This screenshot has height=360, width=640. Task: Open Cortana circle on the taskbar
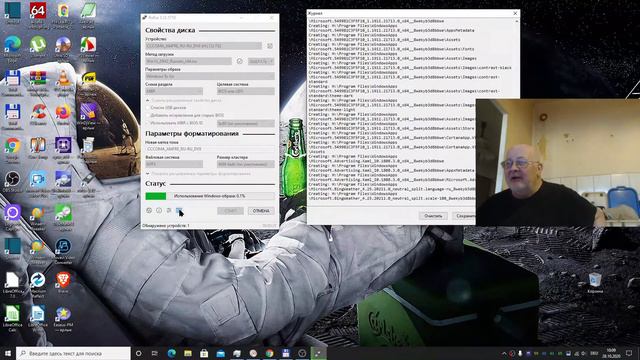[139, 353]
